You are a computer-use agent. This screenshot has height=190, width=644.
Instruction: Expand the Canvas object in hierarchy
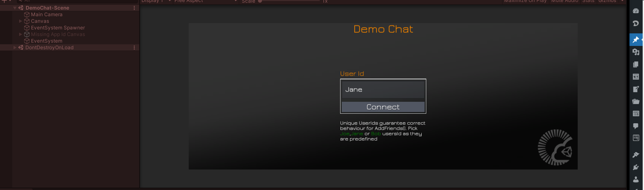[20, 21]
